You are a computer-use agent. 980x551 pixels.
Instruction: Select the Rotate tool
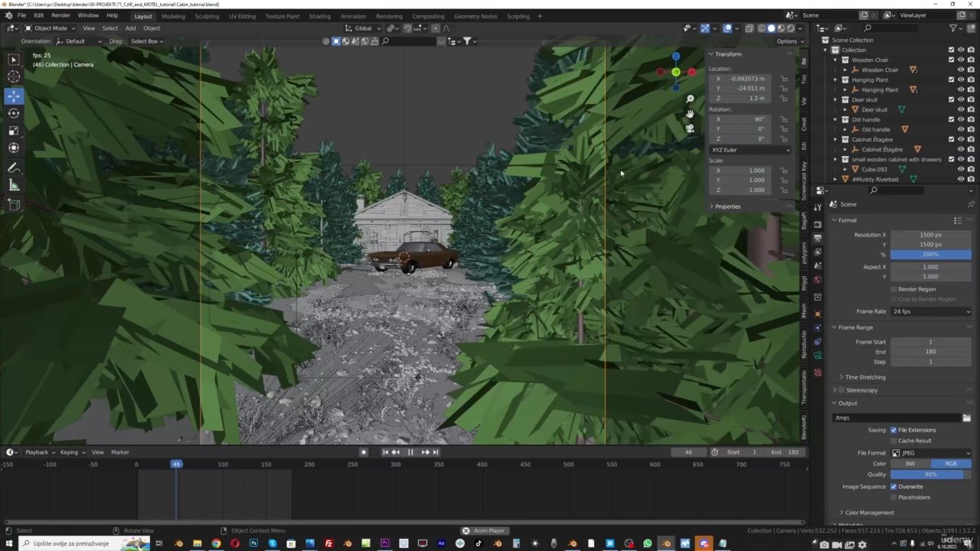(x=13, y=112)
